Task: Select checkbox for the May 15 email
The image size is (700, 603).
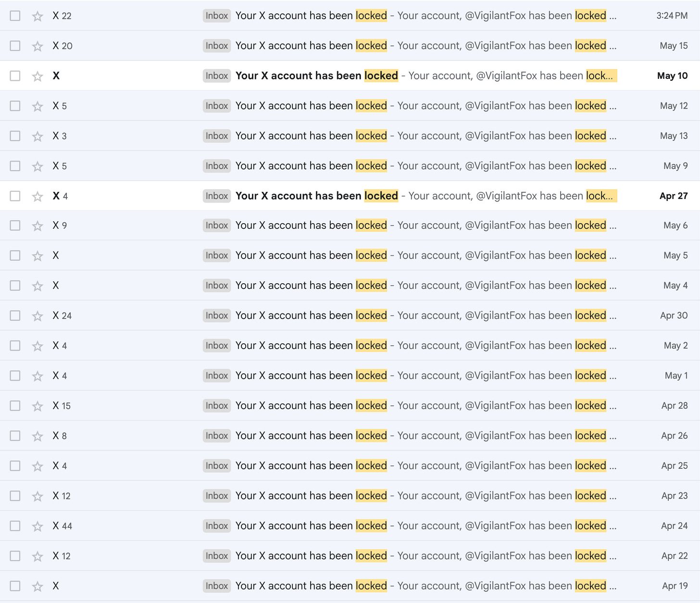Action: 15,46
